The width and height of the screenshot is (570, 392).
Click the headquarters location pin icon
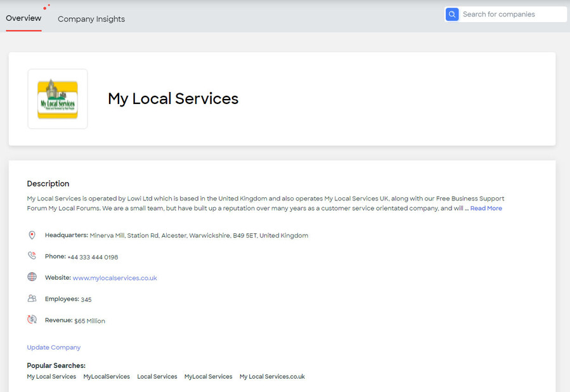32,235
